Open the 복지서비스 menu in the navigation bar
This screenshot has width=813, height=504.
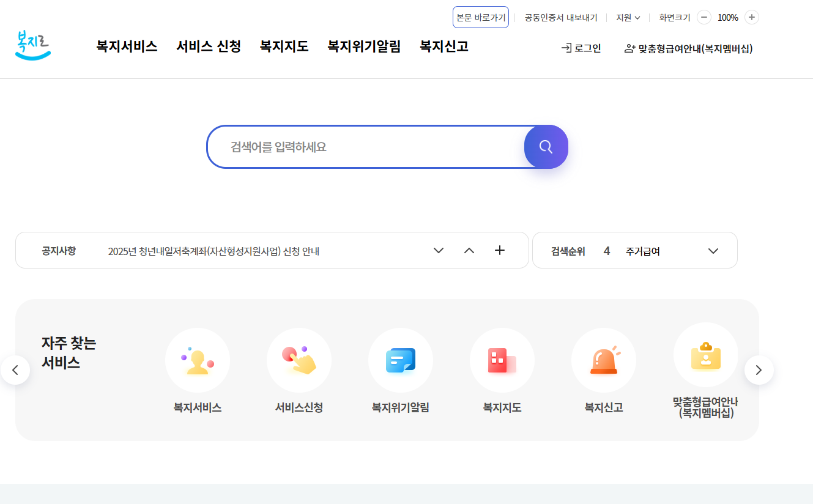click(126, 46)
